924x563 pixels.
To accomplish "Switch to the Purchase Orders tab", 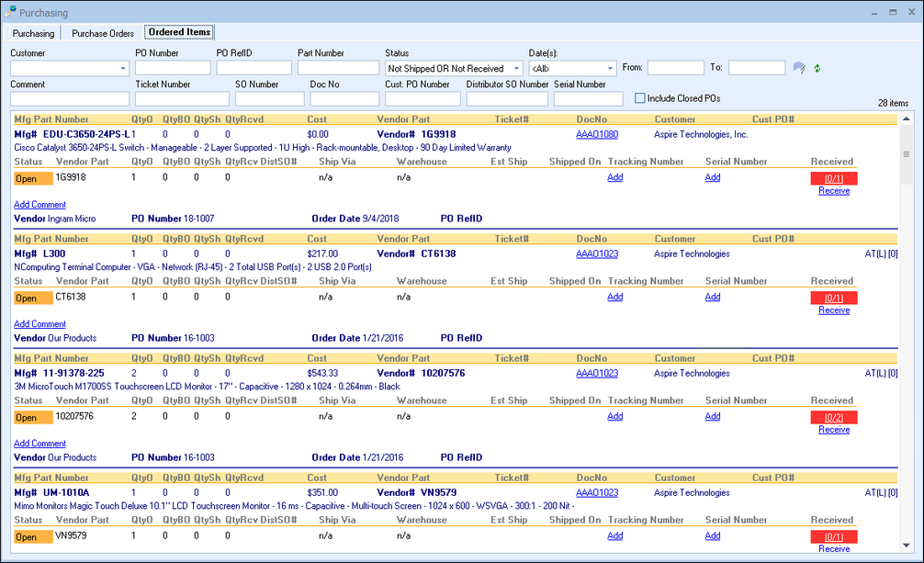I will pos(103,33).
